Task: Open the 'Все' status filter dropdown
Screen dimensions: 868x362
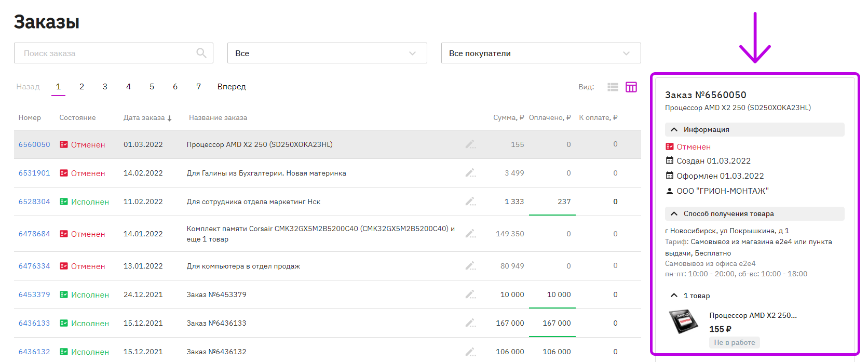Action: pos(327,53)
